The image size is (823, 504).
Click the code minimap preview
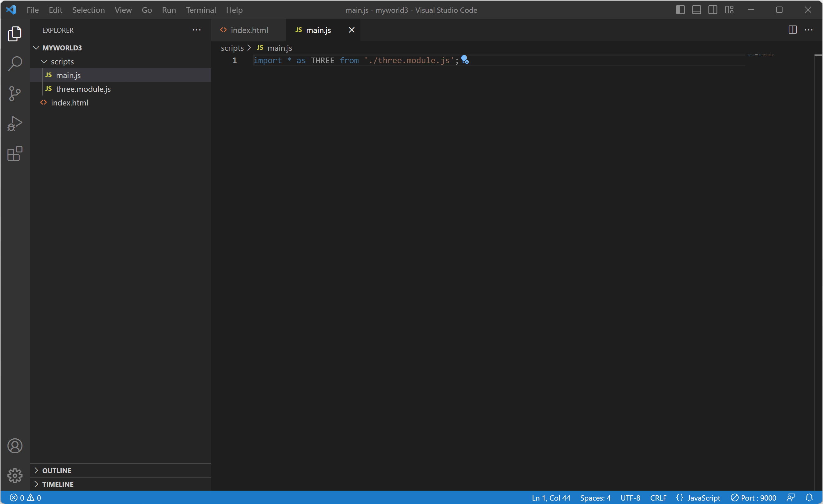click(x=760, y=55)
